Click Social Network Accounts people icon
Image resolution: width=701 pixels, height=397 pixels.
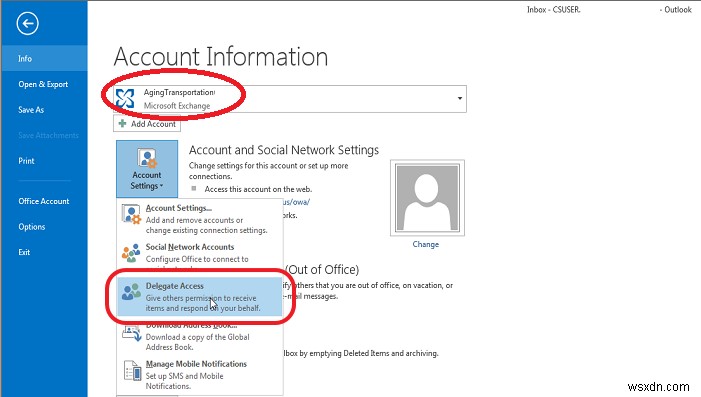pyautogui.click(x=131, y=253)
